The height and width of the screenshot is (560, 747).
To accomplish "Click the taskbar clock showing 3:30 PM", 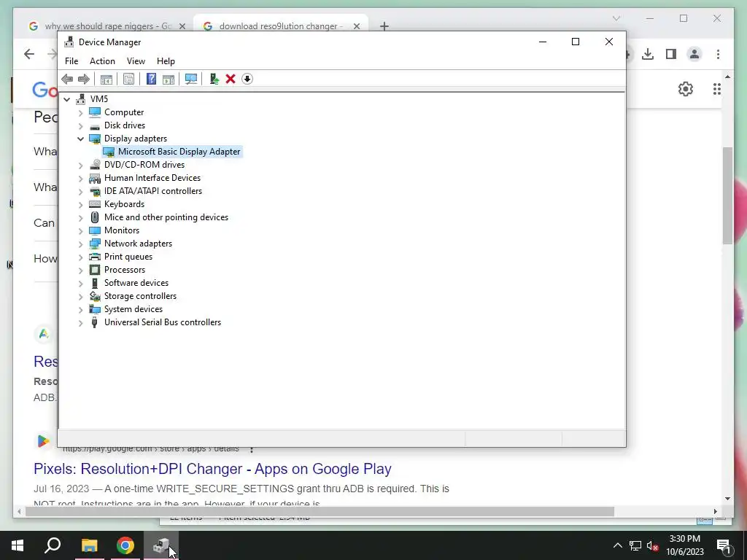I will [684, 545].
